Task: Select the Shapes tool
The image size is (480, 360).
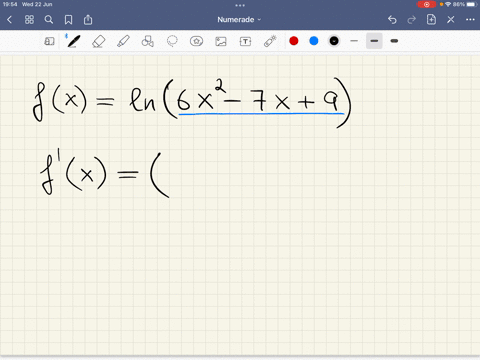Action: [x=148, y=41]
